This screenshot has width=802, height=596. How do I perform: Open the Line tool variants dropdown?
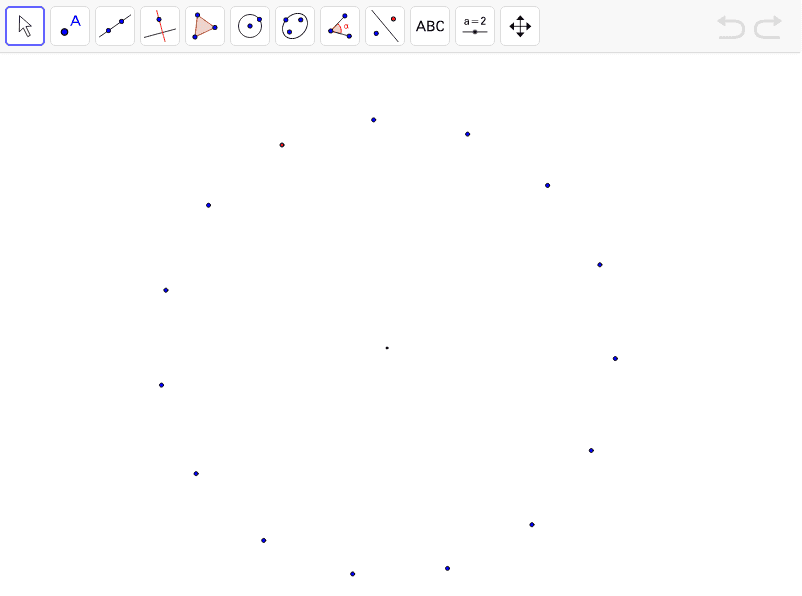click(x=128, y=40)
